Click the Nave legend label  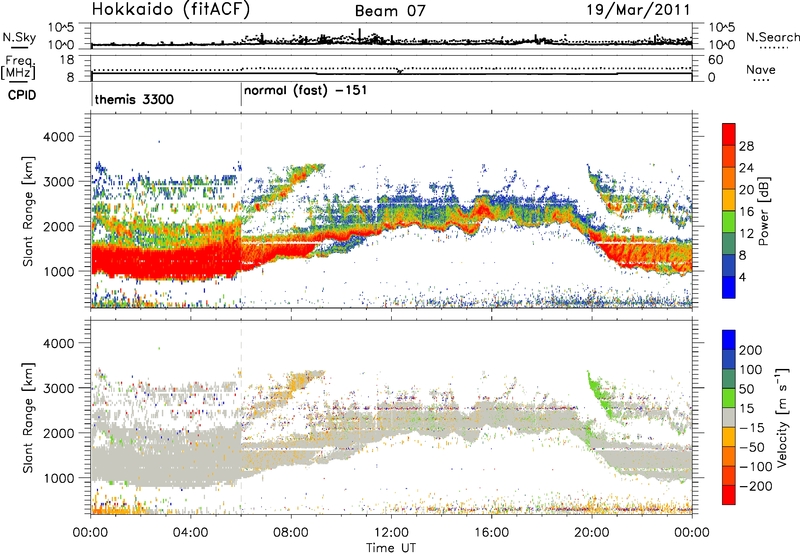tap(761, 69)
